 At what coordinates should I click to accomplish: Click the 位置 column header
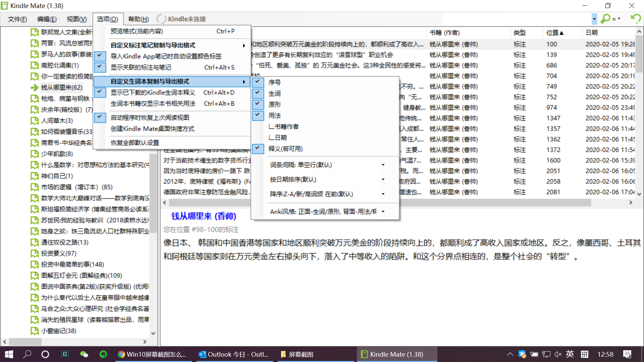[555, 33]
